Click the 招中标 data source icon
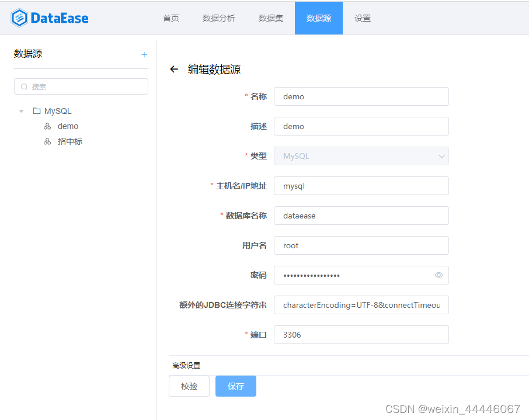Screen dimensions: 529x420 coord(47,141)
